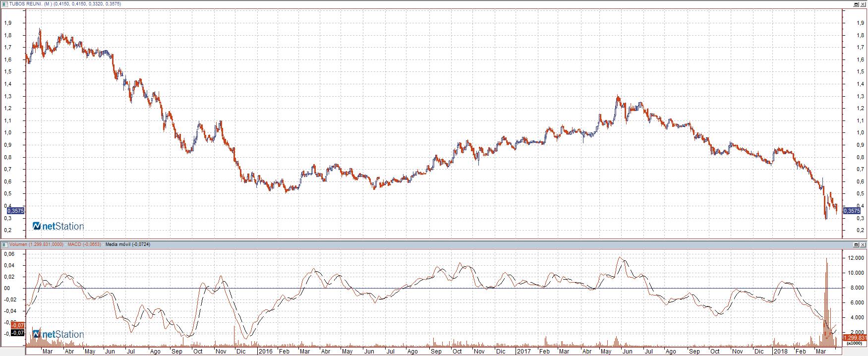The width and height of the screenshot is (868, 356).
Task: Close the TUBOS REUNI. price chart panel
Action: coord(863,3)
